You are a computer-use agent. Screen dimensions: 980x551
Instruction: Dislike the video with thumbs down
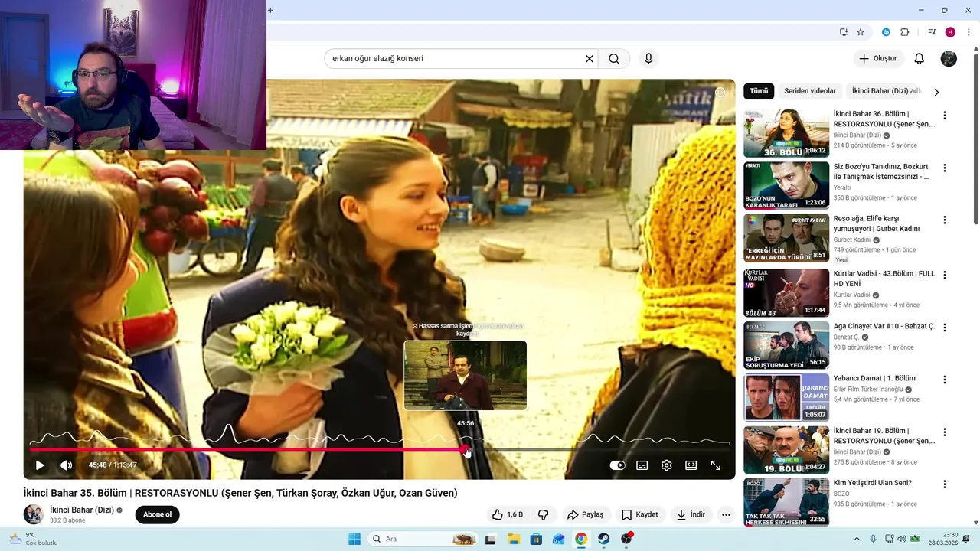coord(544,514)
